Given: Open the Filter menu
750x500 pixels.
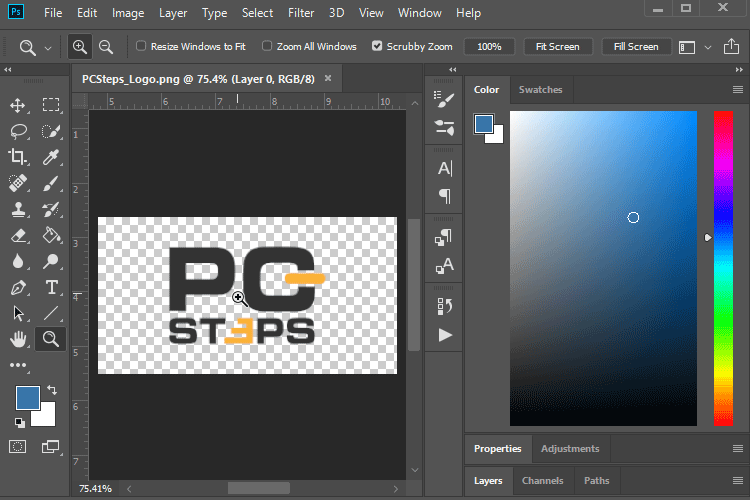Looking at the screenshot, I should point(301,13).
